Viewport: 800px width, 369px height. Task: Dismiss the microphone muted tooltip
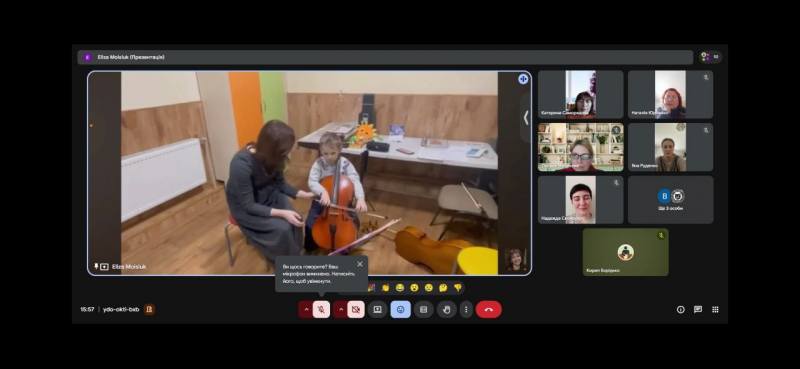pyautogui.click(x=360, y=264)
